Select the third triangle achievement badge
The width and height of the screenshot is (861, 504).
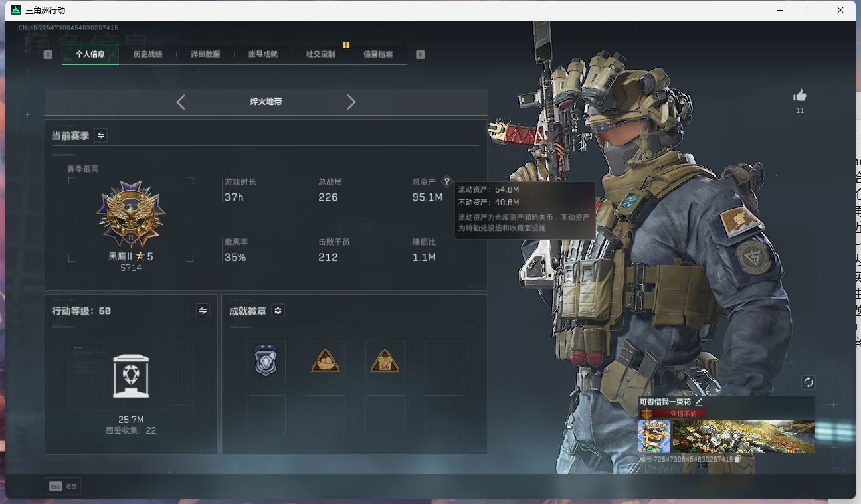(x=385, y=361)
